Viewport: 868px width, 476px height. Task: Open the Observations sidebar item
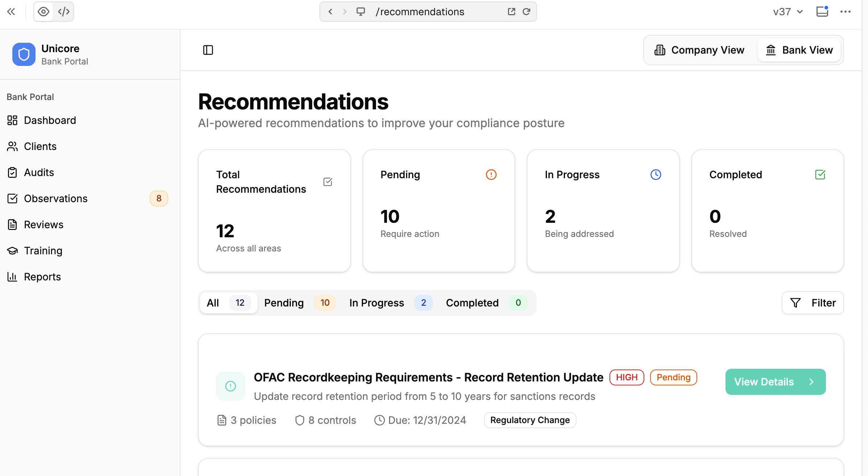point(55,199)
